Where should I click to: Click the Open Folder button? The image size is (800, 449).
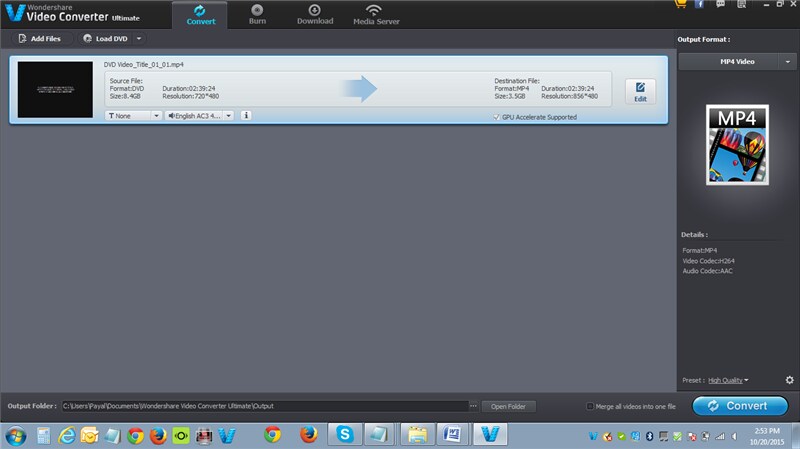508,407
